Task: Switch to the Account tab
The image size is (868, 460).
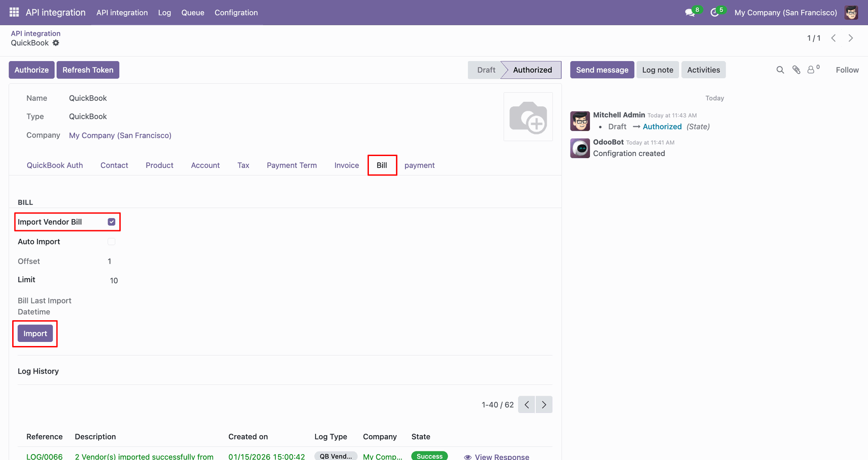Action: [205, 165]
